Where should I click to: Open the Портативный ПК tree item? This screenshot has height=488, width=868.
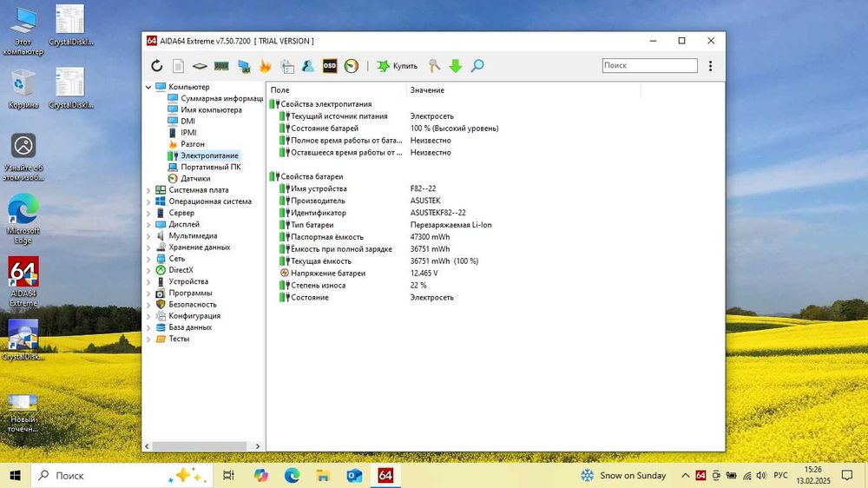[x=210, y=167]
